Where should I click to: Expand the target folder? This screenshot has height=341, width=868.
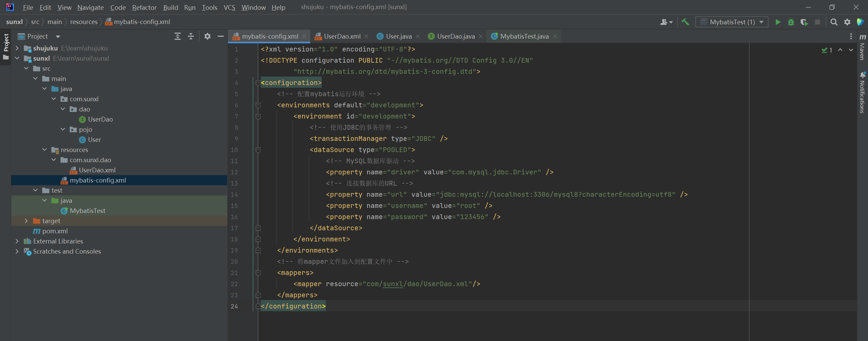pos(26,221)
